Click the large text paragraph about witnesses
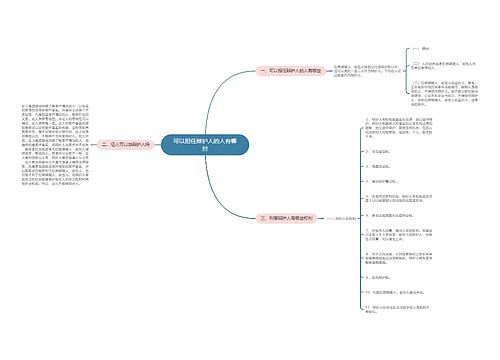This screenshot has height=360, width=500. tap(55, 145)
